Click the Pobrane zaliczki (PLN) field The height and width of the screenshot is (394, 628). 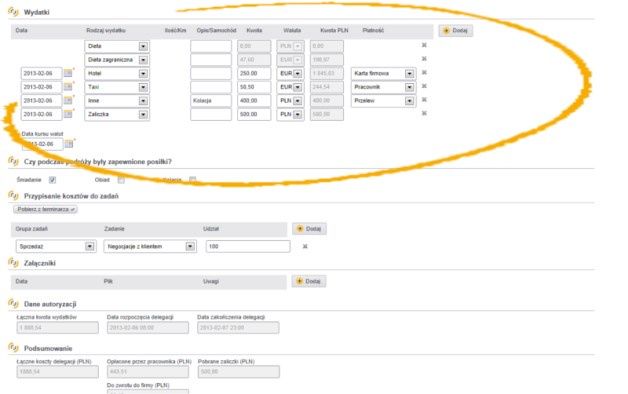[x=239, y=372]
